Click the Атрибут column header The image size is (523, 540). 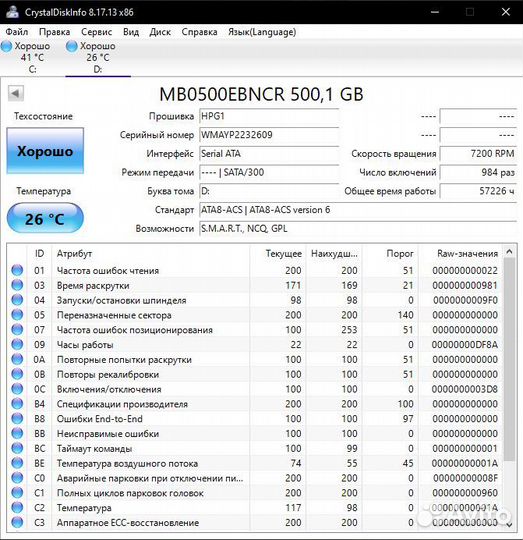coord(150,253)
